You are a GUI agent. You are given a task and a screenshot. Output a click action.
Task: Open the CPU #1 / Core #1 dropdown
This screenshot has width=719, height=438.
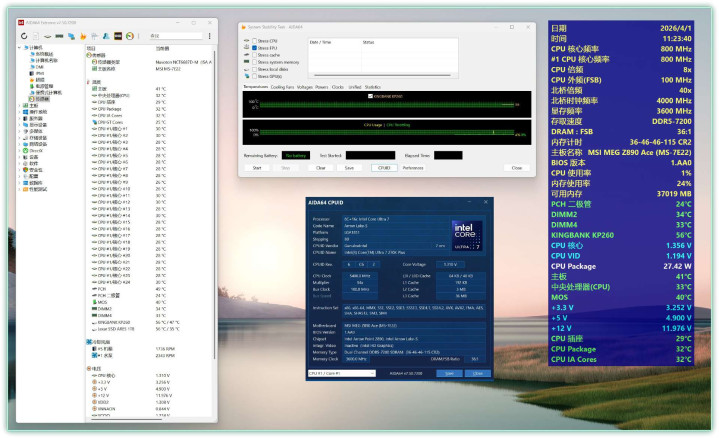343,374
